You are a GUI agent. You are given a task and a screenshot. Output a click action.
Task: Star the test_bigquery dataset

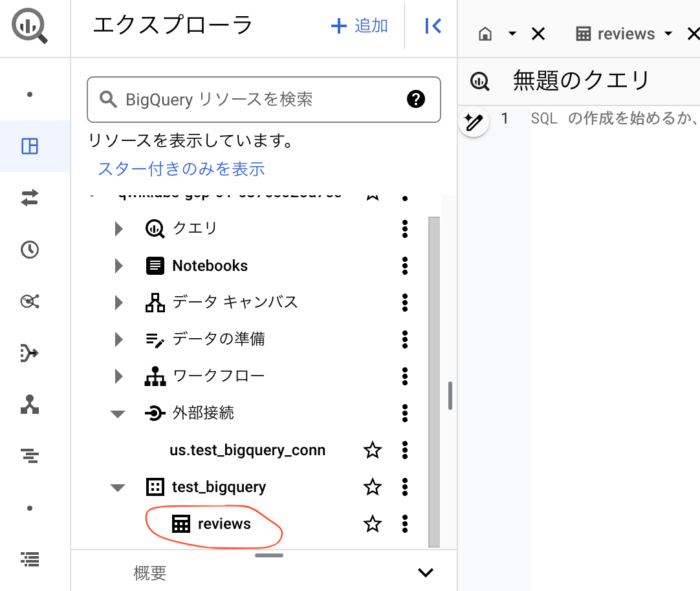tap(373, 487)
